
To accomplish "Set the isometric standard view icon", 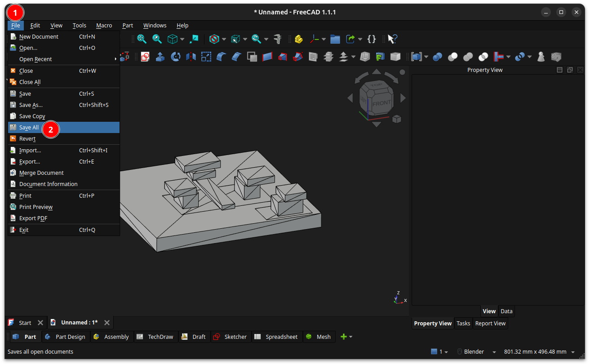I will pyautogui.click(x=173, y=39).
